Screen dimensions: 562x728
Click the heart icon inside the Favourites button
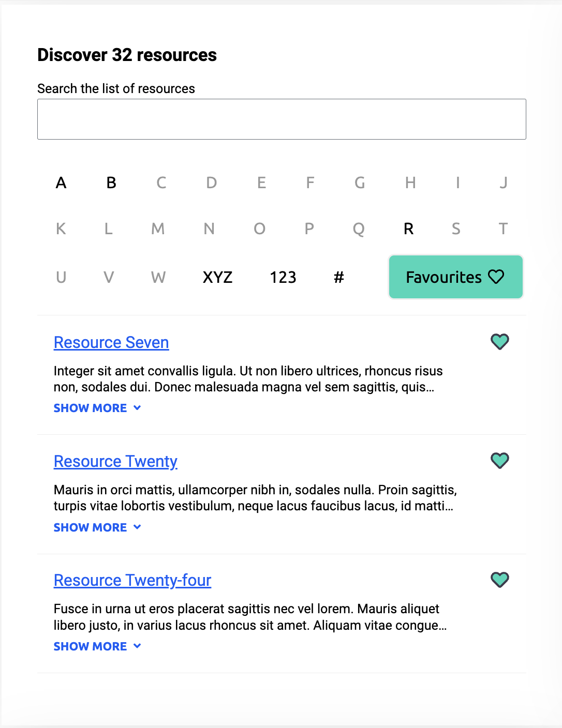496,277
